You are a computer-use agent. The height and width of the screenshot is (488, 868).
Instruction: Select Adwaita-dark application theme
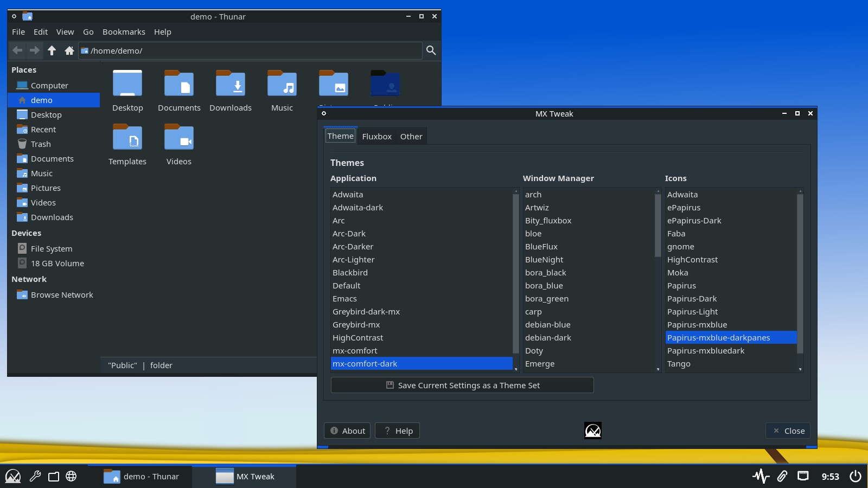[x=422, y=208]
